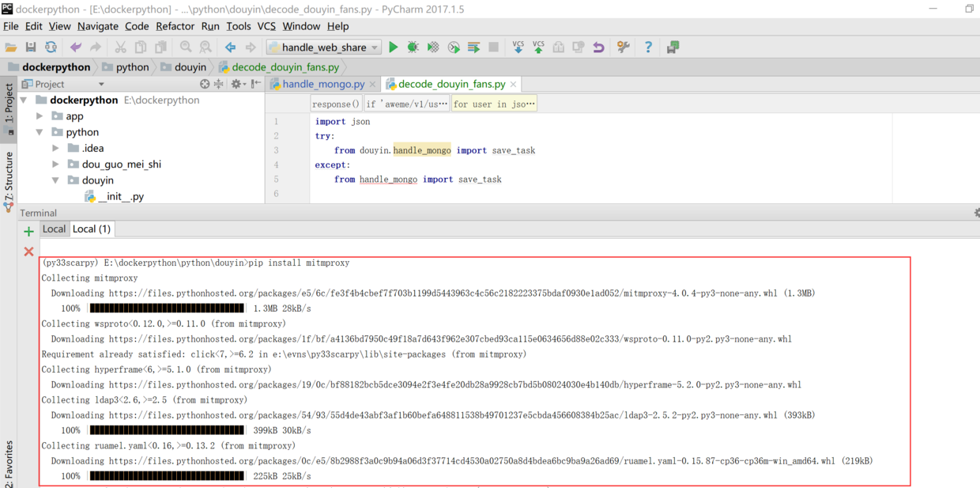The height and width of the screenshot is (488, 980).
Task: Click douyin breadcrumb in navigation bar
Action: pos(183,67)
